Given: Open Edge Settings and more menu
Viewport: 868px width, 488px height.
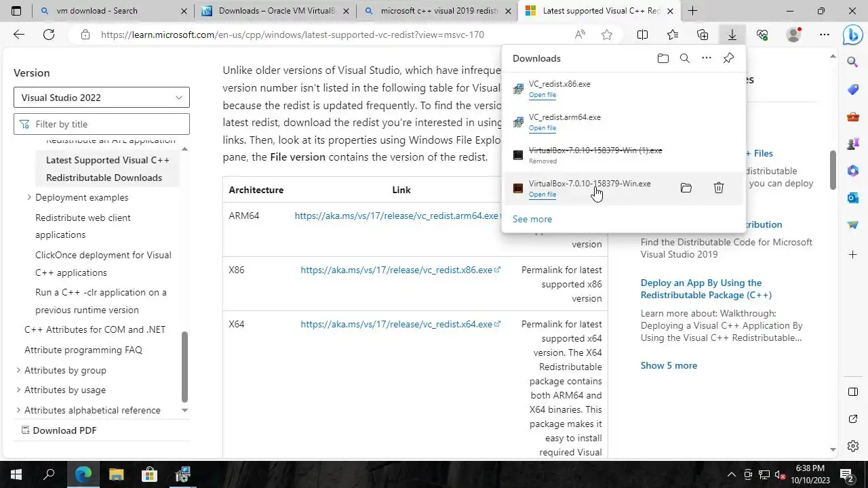Looking at the screenshot, I should pyautogui.click(x=825, y=35).
